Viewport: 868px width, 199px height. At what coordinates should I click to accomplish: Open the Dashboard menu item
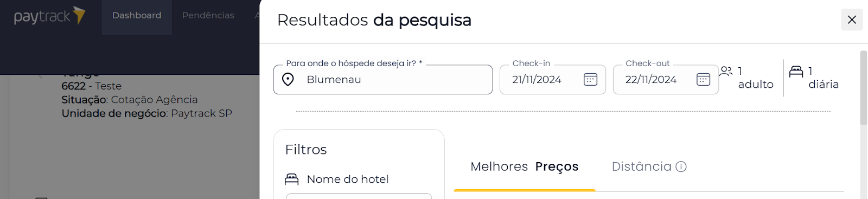[137, 15]
